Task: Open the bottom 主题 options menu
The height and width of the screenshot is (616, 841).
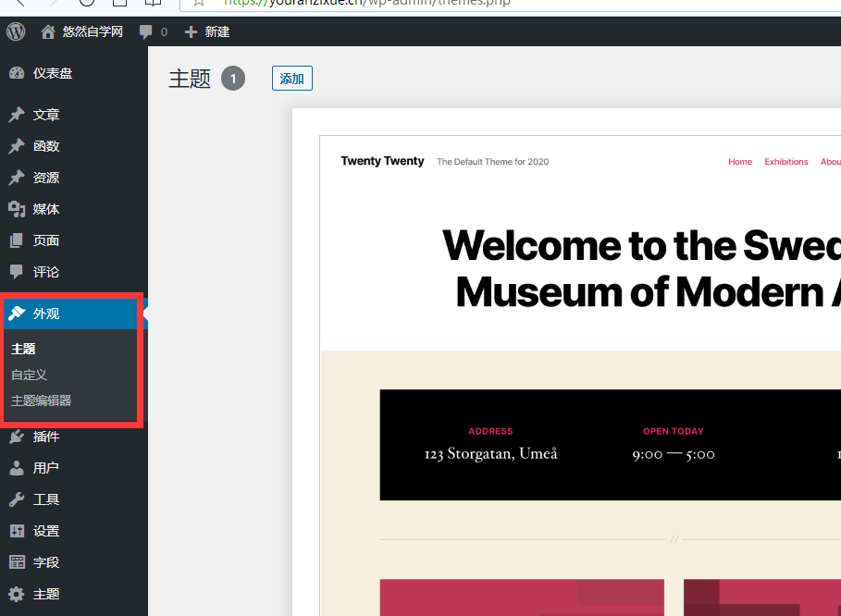Action: [46, 594]
